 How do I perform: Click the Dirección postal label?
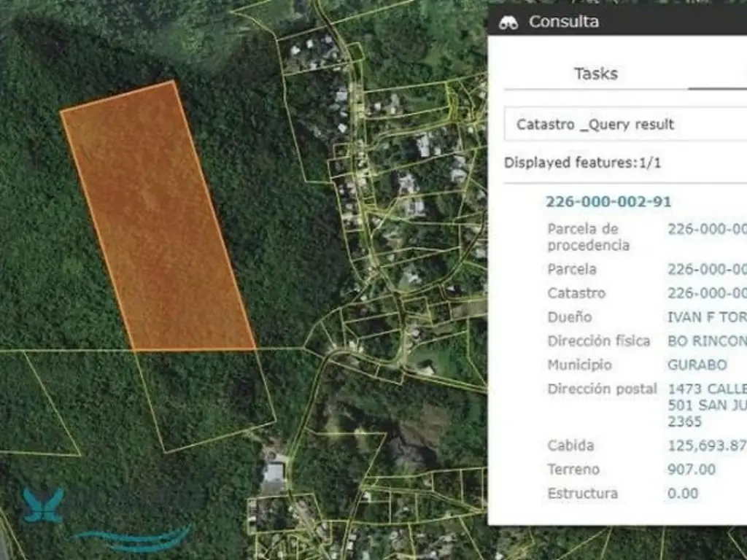click(602, 389)
